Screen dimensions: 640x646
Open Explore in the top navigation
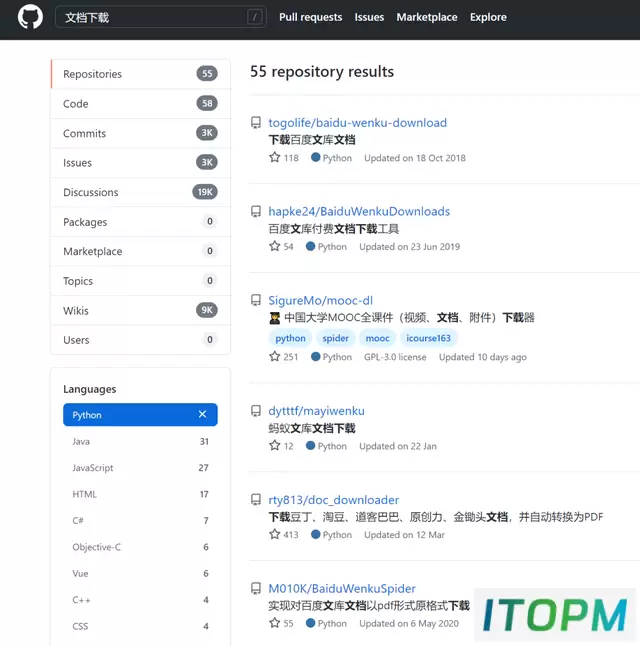[x=488, y=17]
